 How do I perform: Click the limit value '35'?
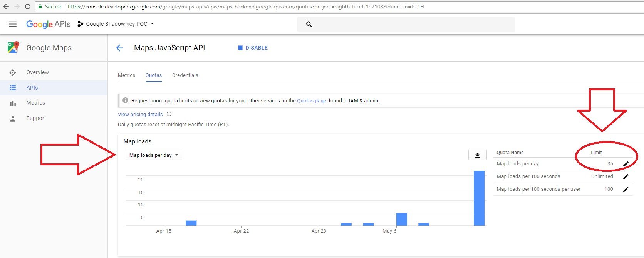[x=610, y=164]
